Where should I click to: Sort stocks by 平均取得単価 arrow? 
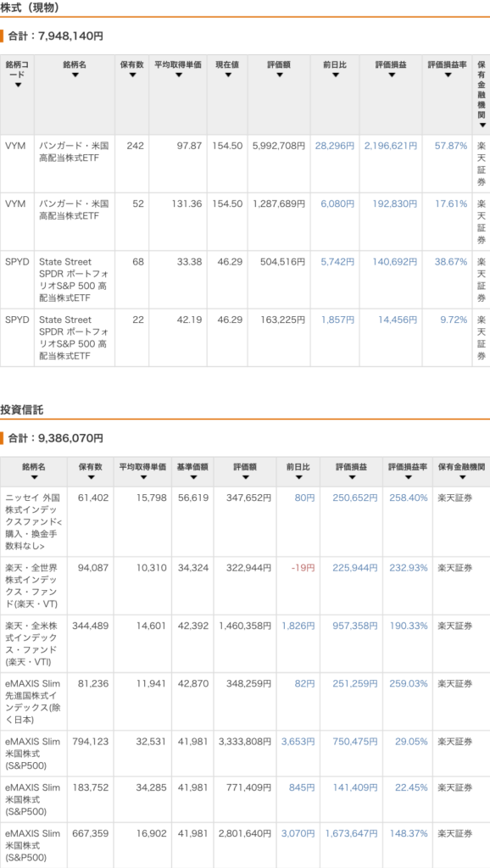click(x=178, y=75)
